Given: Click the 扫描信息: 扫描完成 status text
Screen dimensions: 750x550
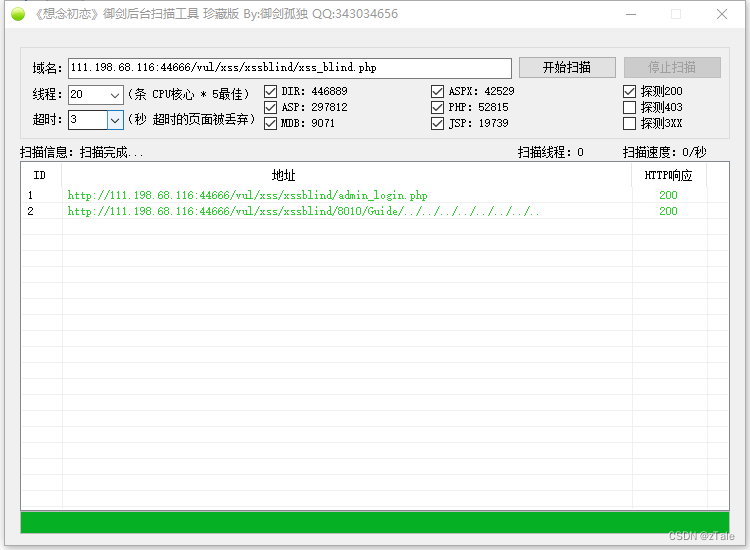Looking at the screenshot, I should click(x=81, y=153).
